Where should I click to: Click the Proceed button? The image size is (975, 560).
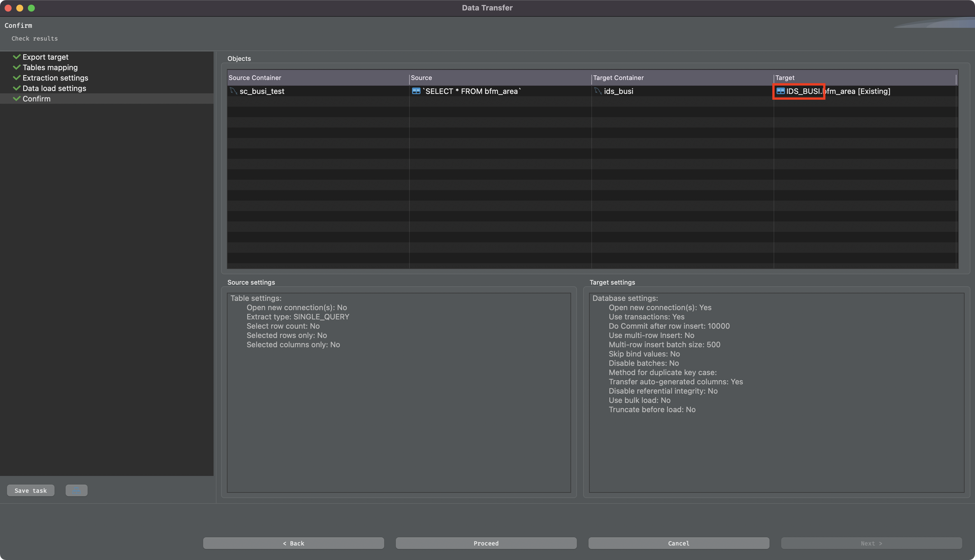pos(486,543)
